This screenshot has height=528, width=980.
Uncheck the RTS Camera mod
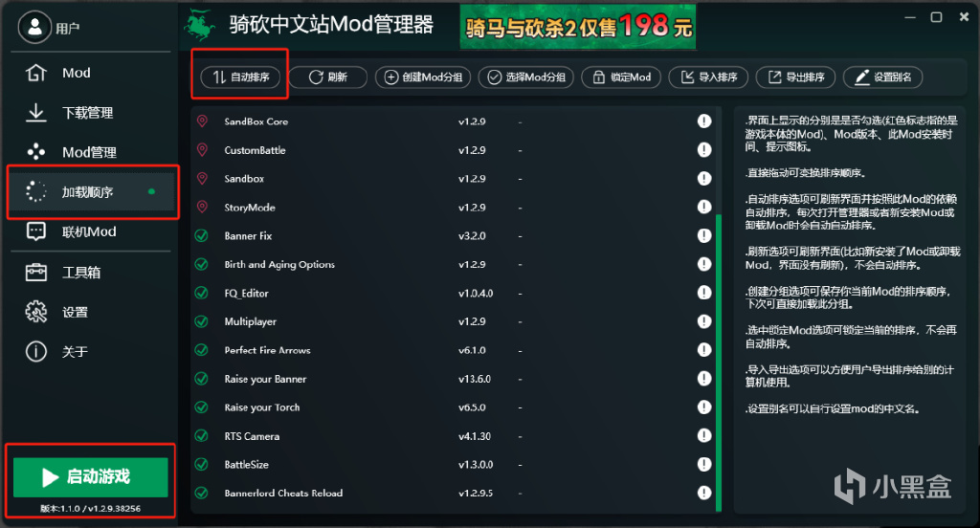point(201,435)
